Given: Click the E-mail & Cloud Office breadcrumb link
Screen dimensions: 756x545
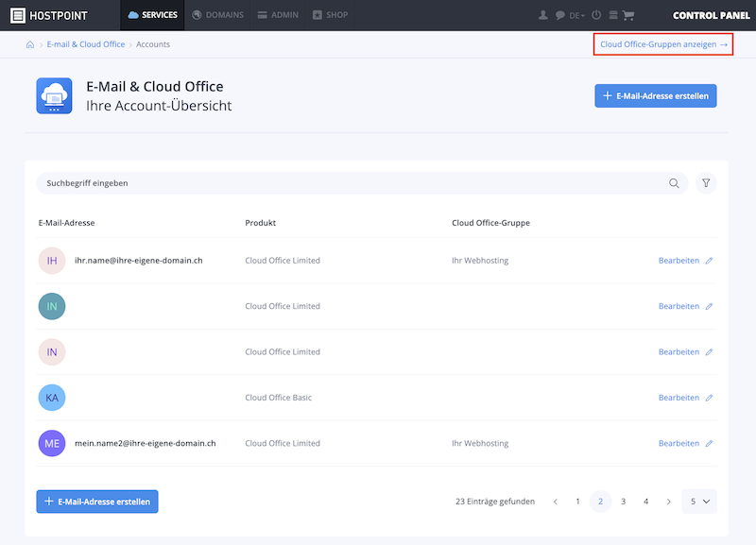Looking at the screenshot, I should pyautogui.click(x=86, y=44).
